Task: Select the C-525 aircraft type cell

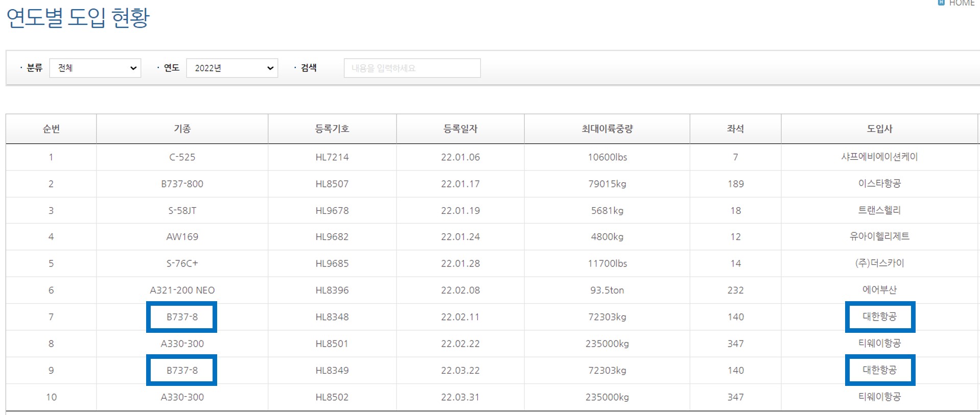Action: pyautogui.click(x=182, y=157)
